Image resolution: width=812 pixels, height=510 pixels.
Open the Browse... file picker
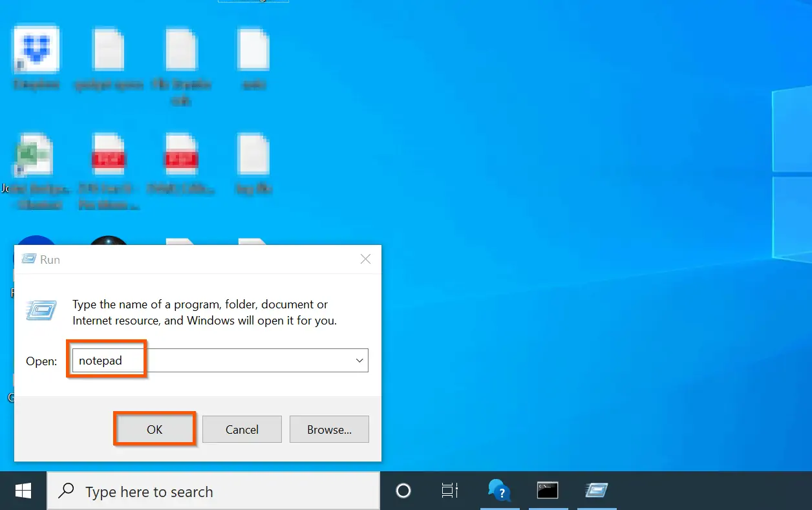(329, 429)
